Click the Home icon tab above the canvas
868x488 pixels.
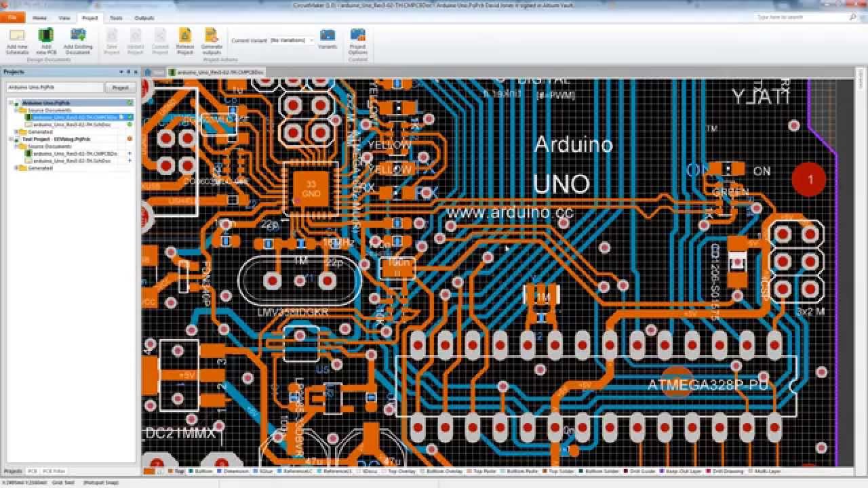[148, 72]
